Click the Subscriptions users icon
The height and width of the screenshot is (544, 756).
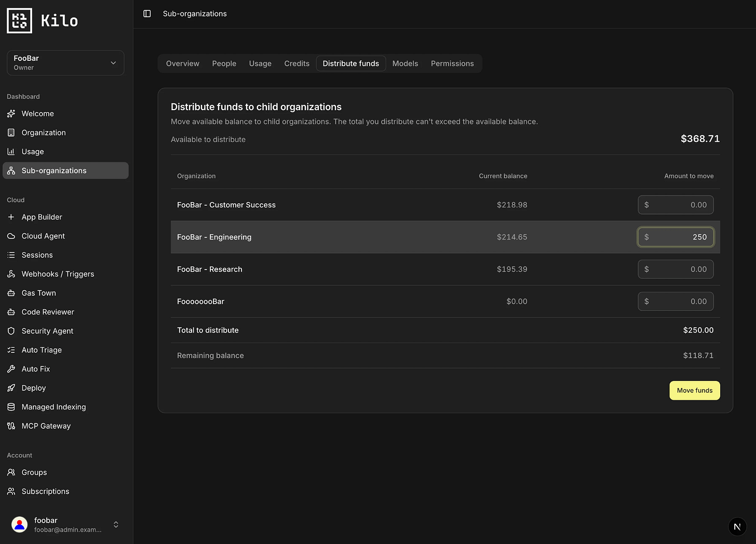tap(11, 492)
